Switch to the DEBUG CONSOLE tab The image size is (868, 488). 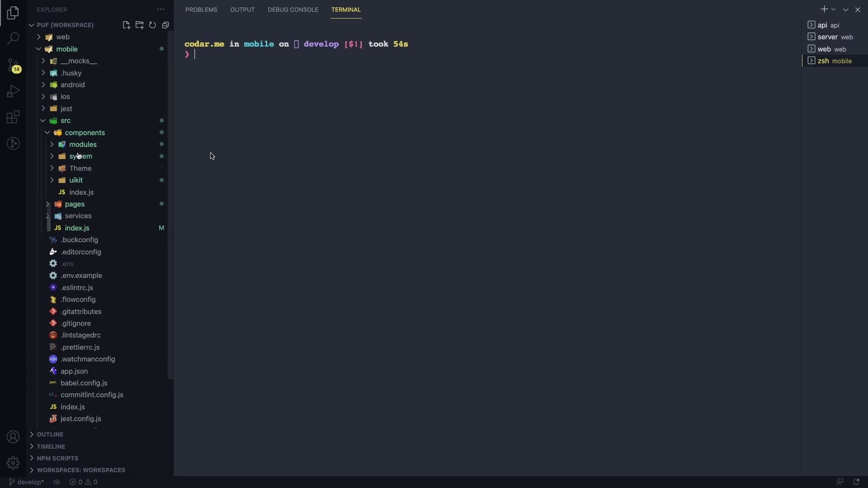click(x=293, y=9)
